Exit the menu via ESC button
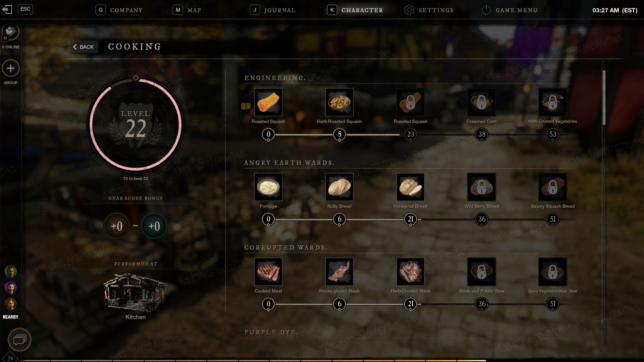 pos(25,9)
